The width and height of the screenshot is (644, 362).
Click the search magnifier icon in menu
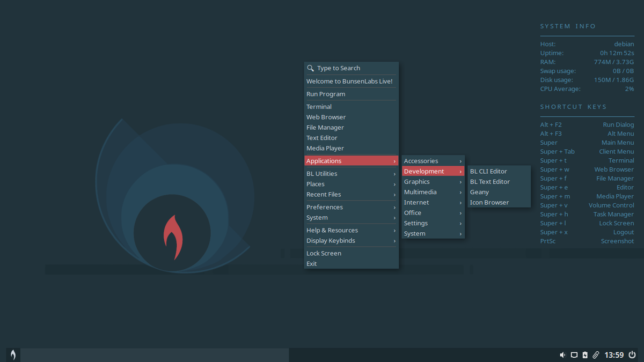310,68
